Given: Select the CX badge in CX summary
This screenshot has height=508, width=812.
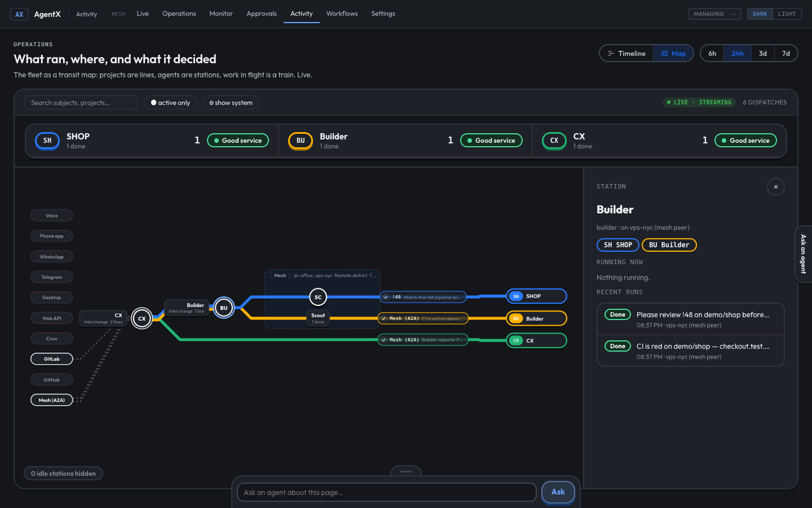Looking at the screenshot, I should coord(554,141).
